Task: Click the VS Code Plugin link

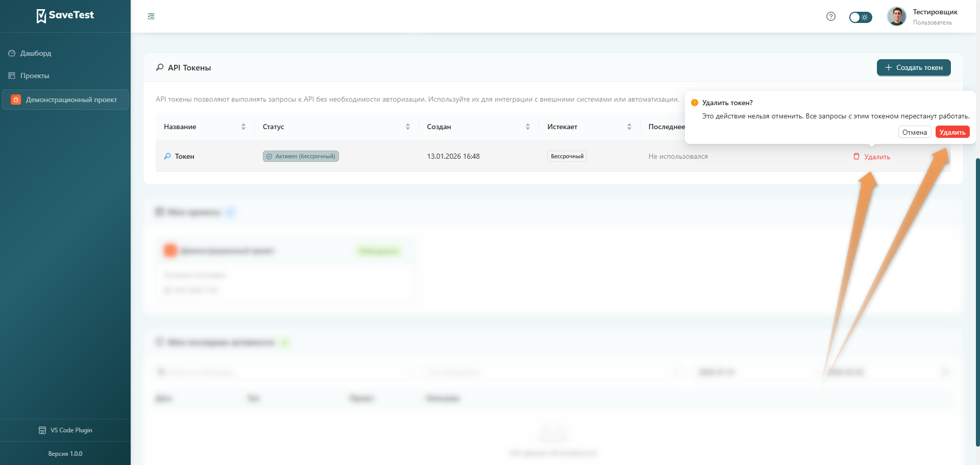Action: [65, 430]
